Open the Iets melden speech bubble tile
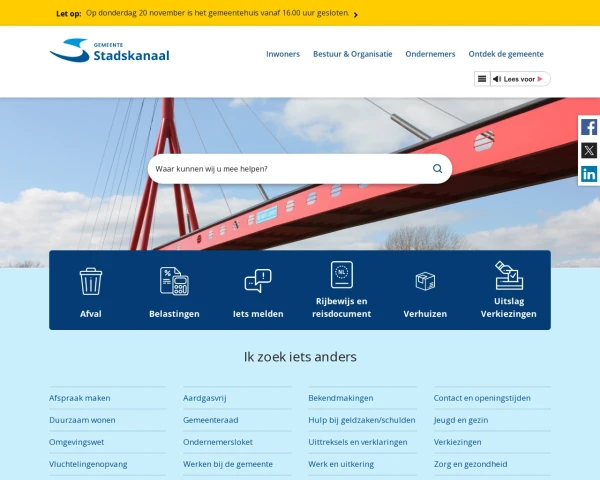Viewport: 600px width, 480px height. click(x=258, y=290)
